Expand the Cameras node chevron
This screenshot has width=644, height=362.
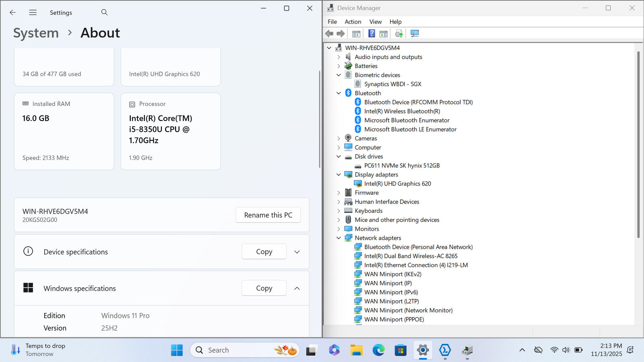(x=339, y=138)
